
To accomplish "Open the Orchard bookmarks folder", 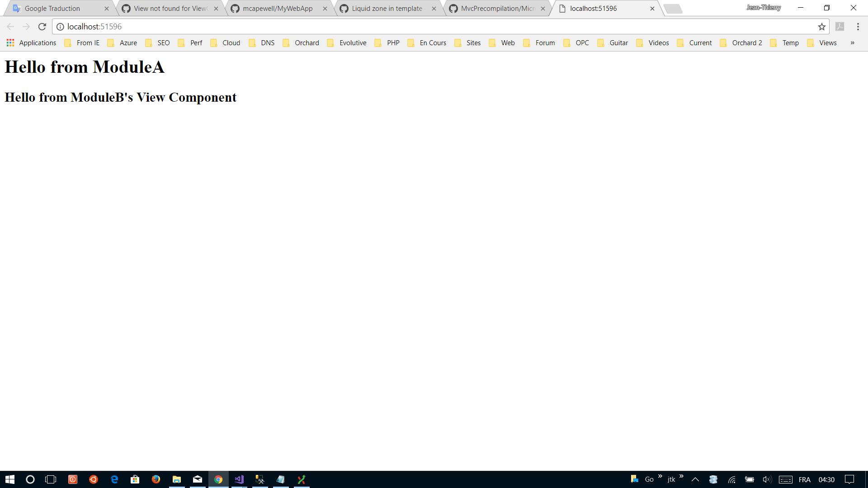I will pos(301,43).
